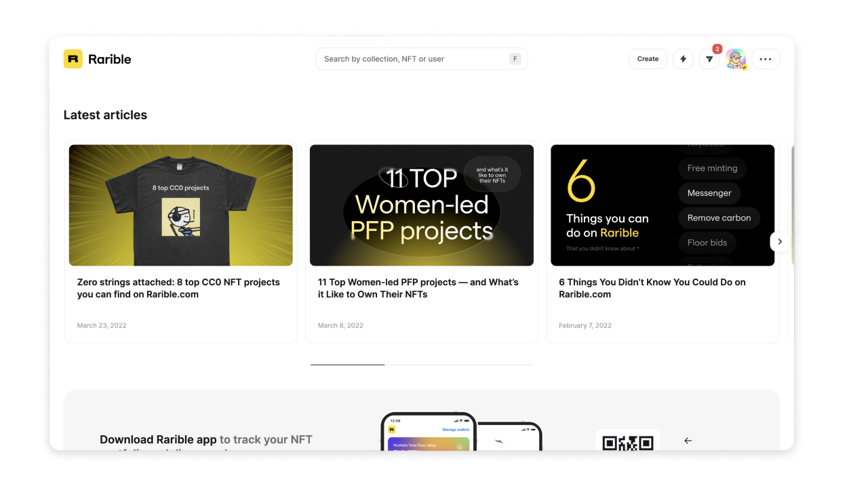Open the 11 Top Women-led PFP article title
868x488 pixels.
(x=418, y=288)
